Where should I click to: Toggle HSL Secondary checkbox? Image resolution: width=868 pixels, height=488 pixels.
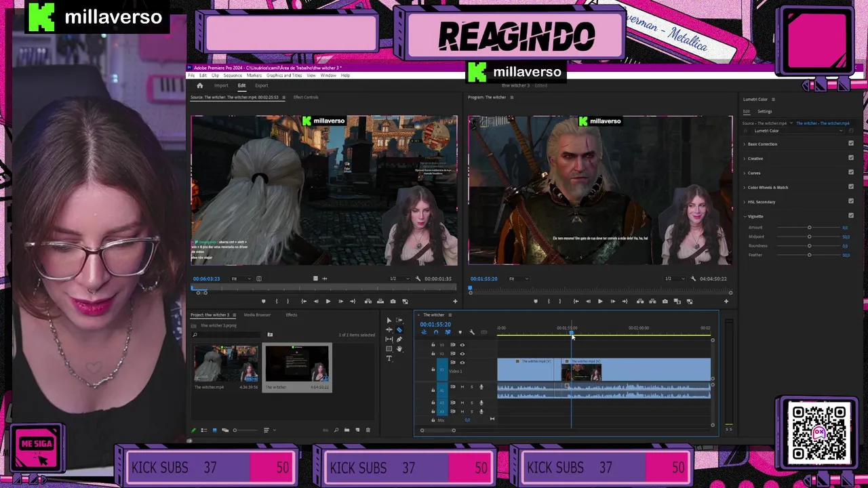[851, 201]
